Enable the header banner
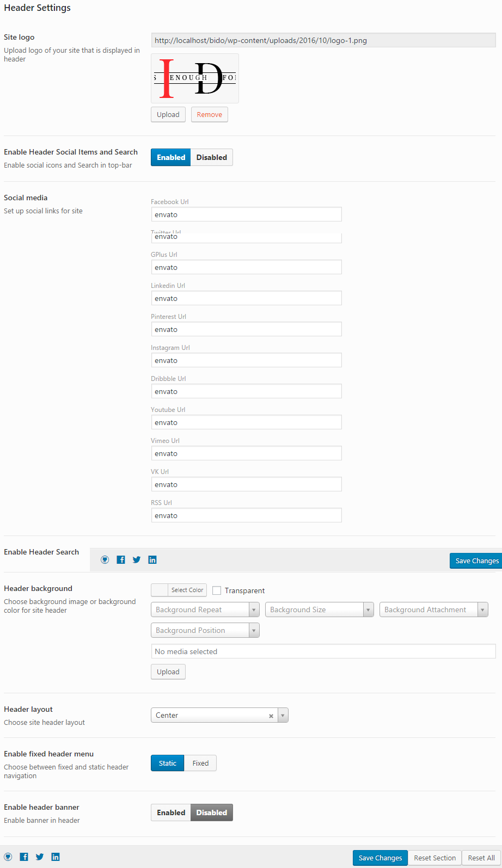 [171, 812]
